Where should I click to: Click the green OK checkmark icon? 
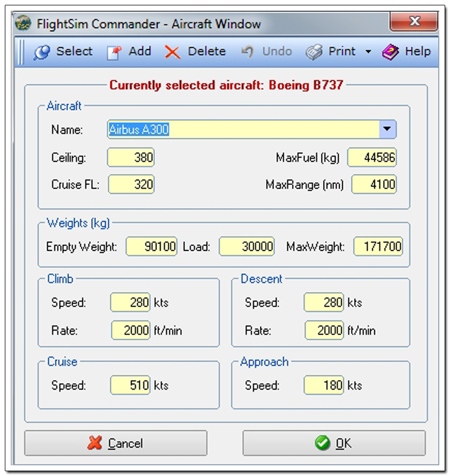click(322, 443)
